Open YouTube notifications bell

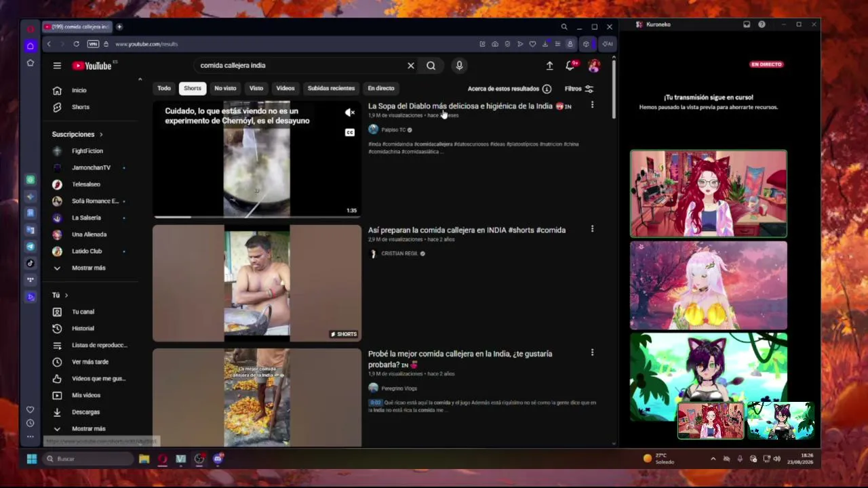coord(570,66)
